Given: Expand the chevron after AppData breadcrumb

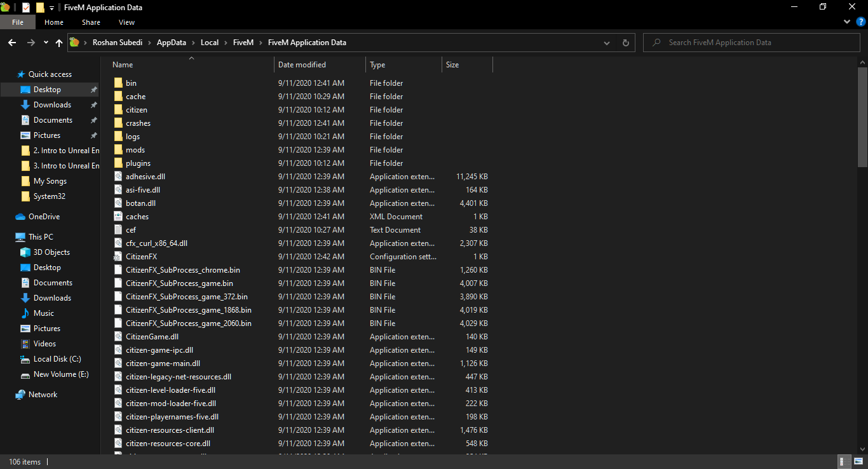Looking at the screenshot, I should pos(193,43).
